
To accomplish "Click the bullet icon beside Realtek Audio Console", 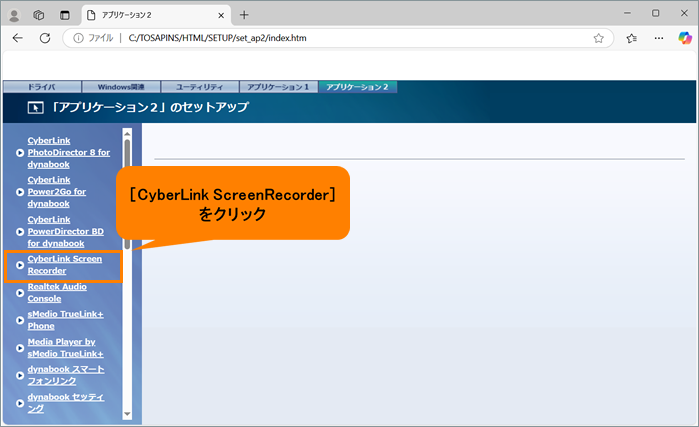I will coord(20,293).
